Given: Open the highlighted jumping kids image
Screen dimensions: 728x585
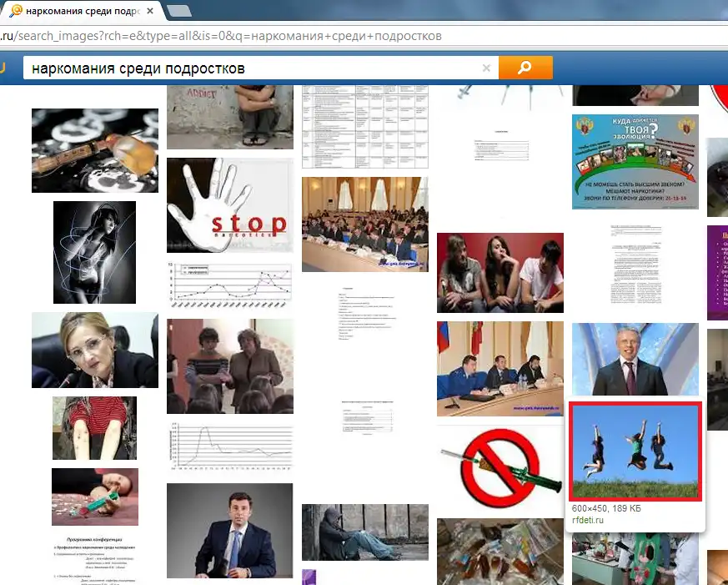Looking at the screenshot, I should (635, 451).
